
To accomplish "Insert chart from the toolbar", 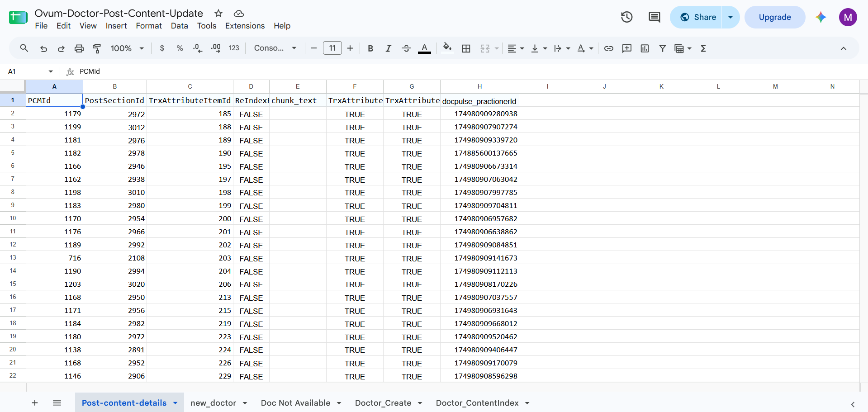I will pyautogui.click(x=645, y=48).
